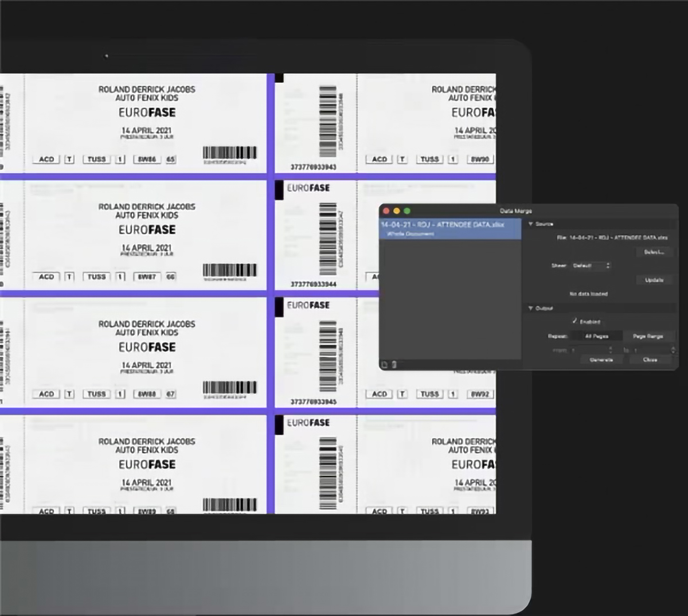688x616 pixels.
Task: Click the Close button in Data Merge
Action: coord(650,360)
